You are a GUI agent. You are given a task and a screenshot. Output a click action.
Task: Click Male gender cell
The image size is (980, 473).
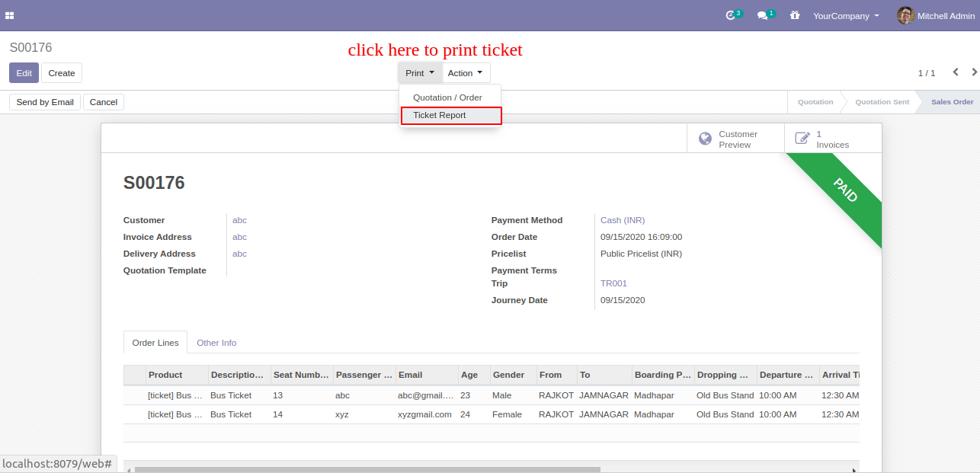513,395
